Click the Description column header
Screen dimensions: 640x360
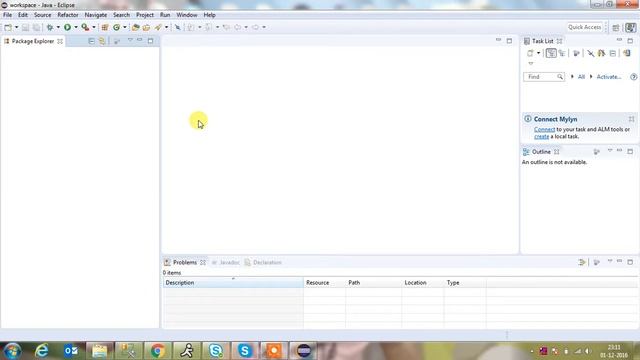click(x=233, y=282)
